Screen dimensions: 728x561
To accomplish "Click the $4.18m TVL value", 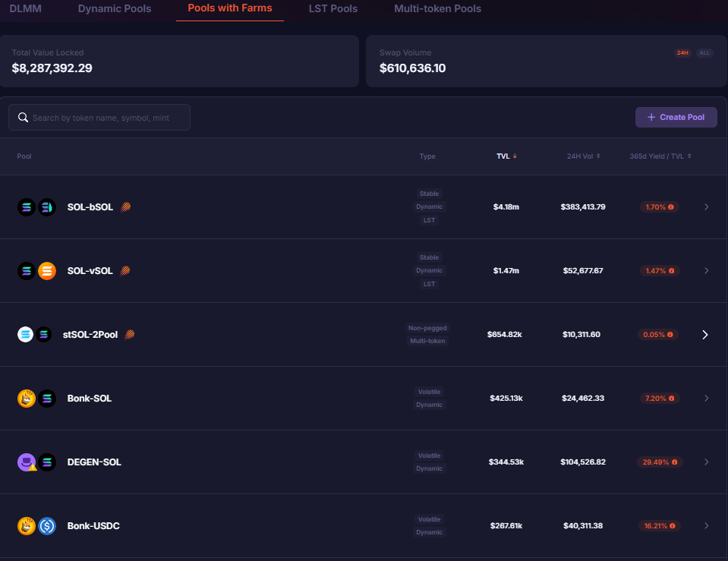I will point(506,207).
